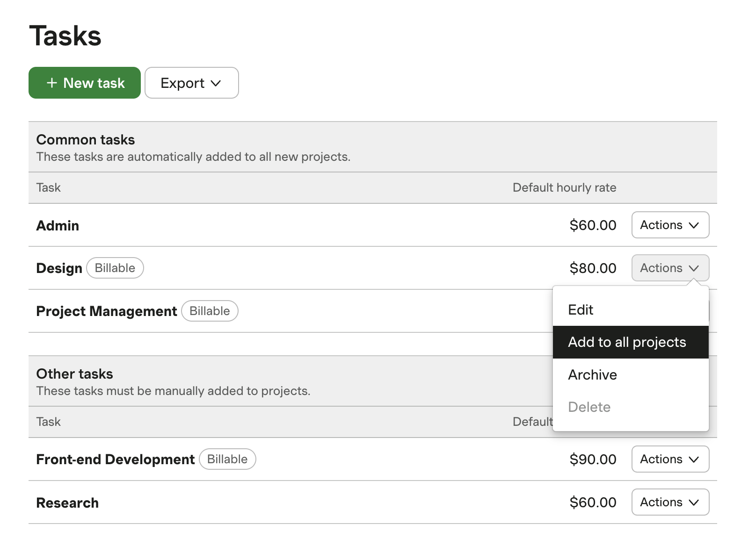Click the Common tasks section heading
The height and width of the screenshot is (560, 741).
86,140
